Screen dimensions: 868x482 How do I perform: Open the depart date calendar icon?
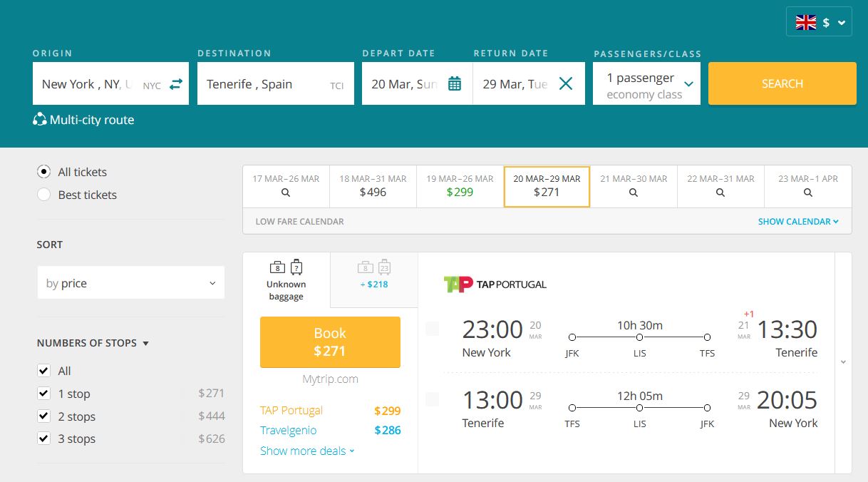pos(454,84)
